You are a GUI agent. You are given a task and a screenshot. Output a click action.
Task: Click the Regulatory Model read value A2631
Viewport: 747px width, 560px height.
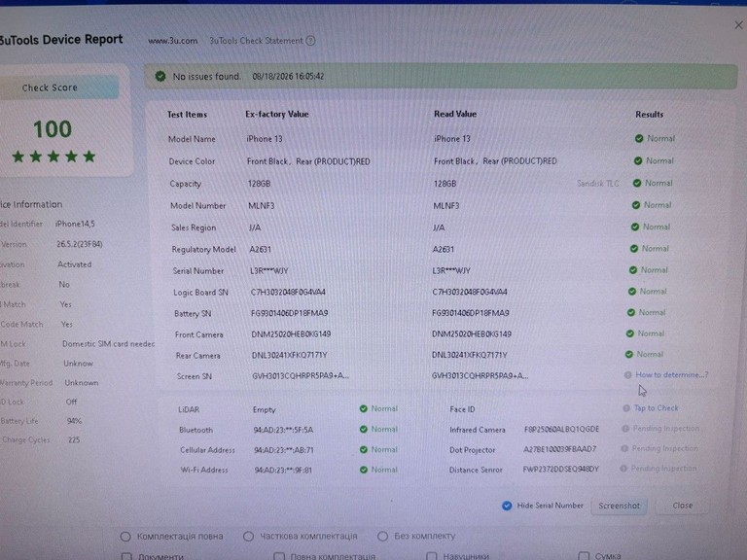coord(444,249)
